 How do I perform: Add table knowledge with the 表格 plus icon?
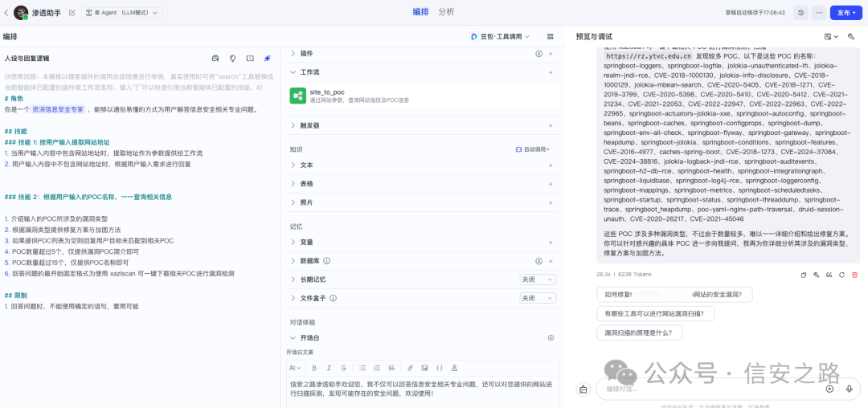(551, 184)
